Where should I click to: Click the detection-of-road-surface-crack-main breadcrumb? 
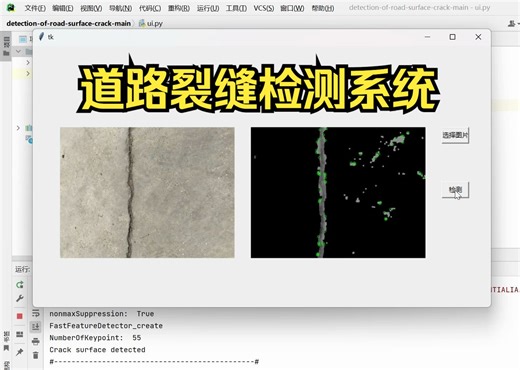69,23
